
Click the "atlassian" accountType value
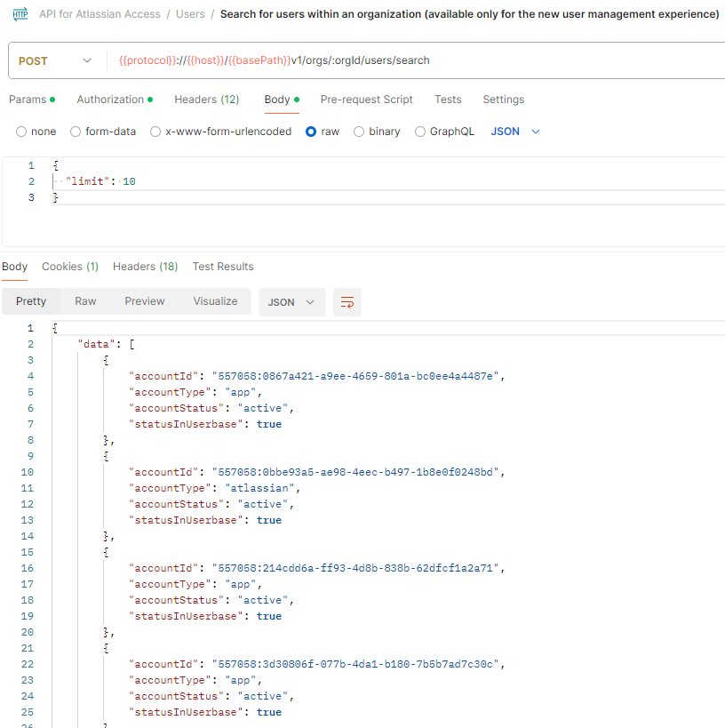[x=259, y=488]
